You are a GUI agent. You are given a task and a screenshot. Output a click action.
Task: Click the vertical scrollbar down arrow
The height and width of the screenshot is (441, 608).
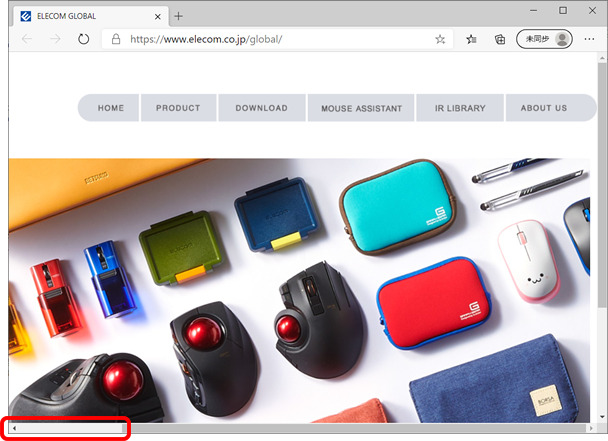602,417
